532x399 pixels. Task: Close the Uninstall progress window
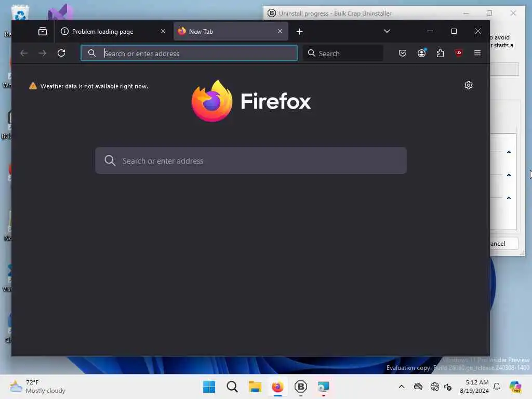pyautogui.click(x=513, y=13)
